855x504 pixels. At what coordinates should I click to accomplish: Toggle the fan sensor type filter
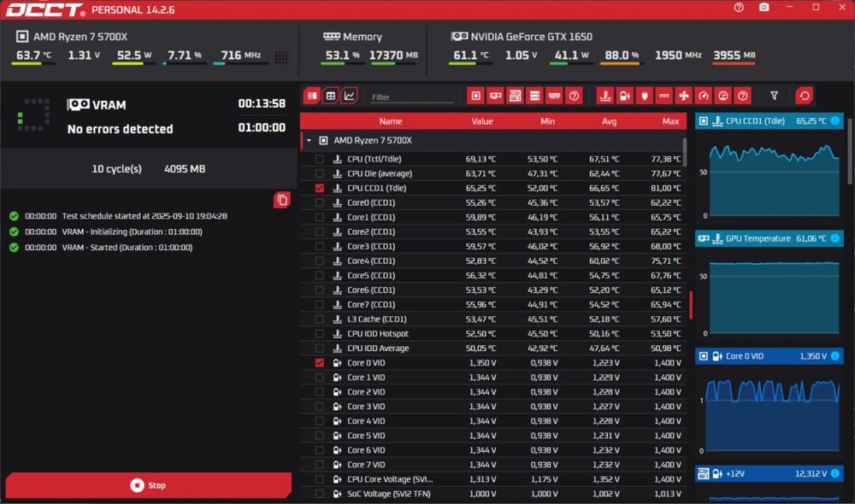[684, 96]
